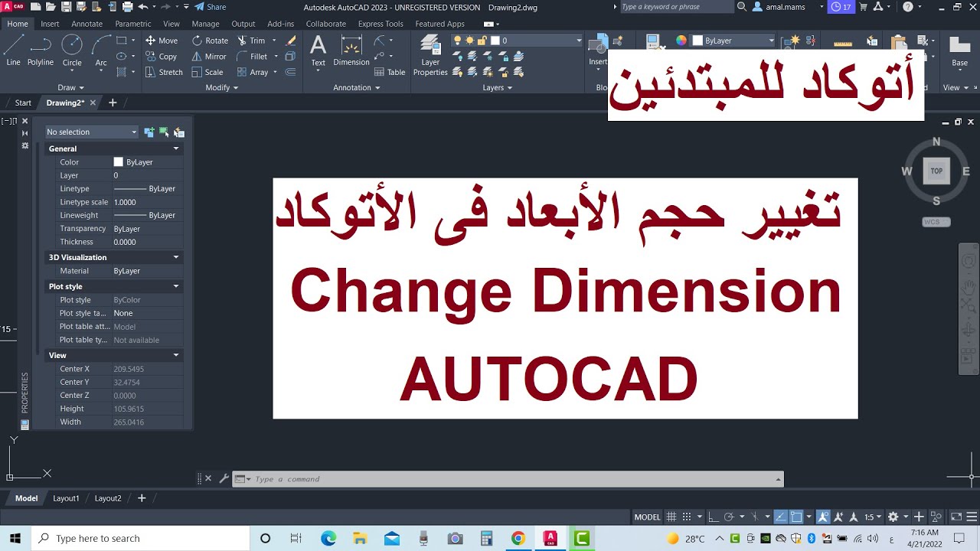Viewport: 980px width, 551px height.
Task: Toggle Object Snap Tracking
Action: coord(780,517)
